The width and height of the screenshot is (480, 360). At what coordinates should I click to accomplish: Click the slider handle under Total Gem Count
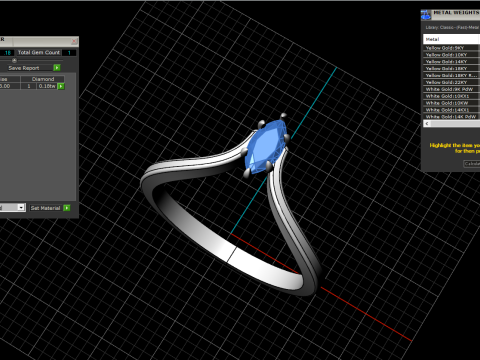[14, 60]
